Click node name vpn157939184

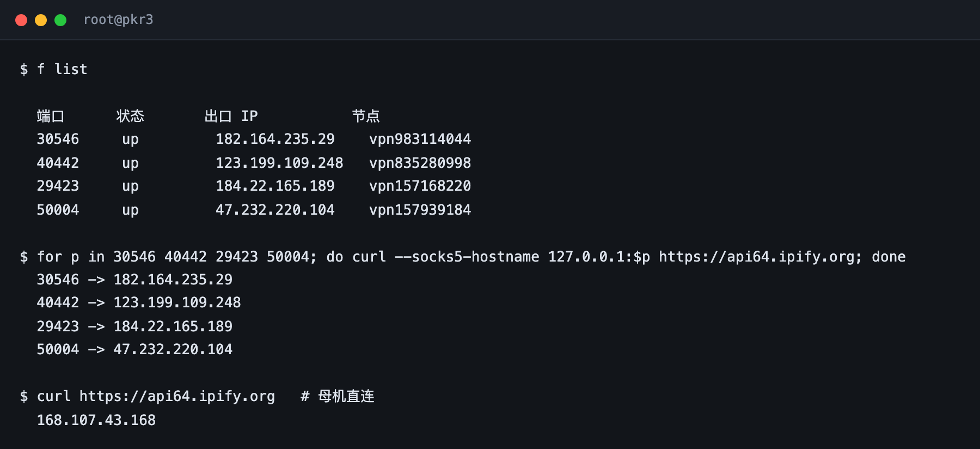point(420,210)
